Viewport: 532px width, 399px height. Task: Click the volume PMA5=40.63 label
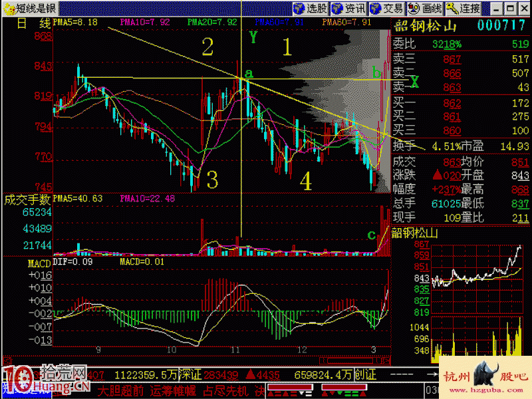tap(78, 198)
